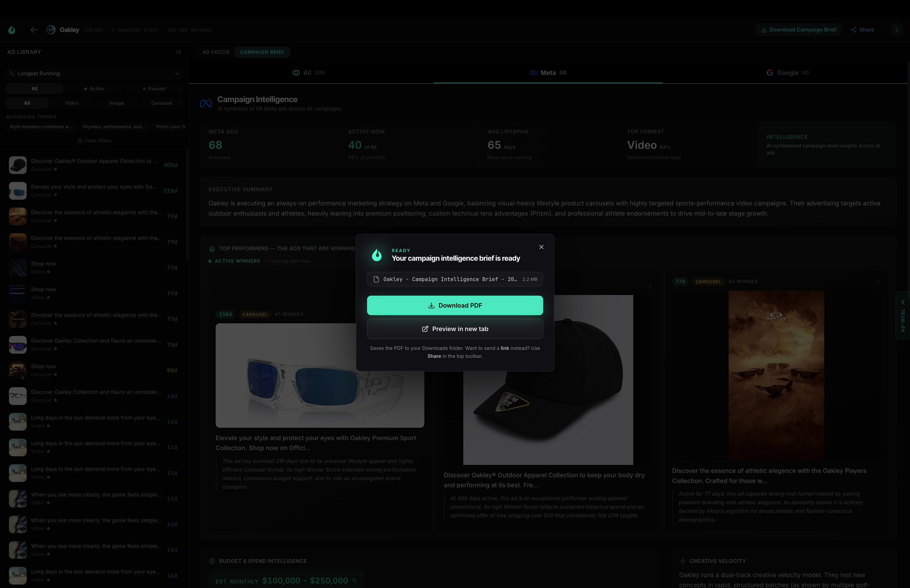The image size is (910, 588).
Task: Click the flame icon in the ready dialog
Action: click(x=377, y=255)
